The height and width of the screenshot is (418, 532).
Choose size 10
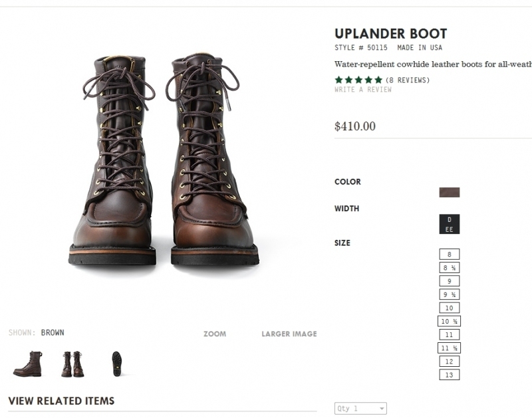tap(449, 308)
